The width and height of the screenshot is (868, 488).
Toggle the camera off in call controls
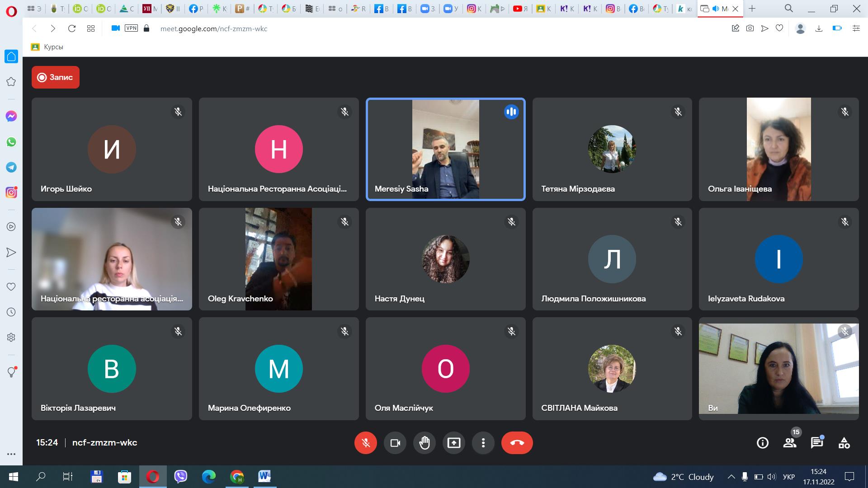[x=395, y=443]
